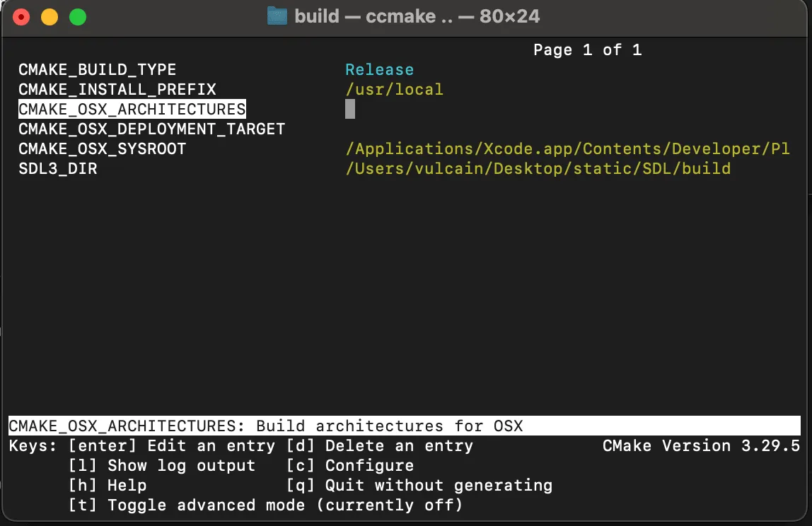Select the CMAKE_OSX_DEPLOYMENT_TARGET entry
Screen dimensions: 812x526
tap(152, 129)
